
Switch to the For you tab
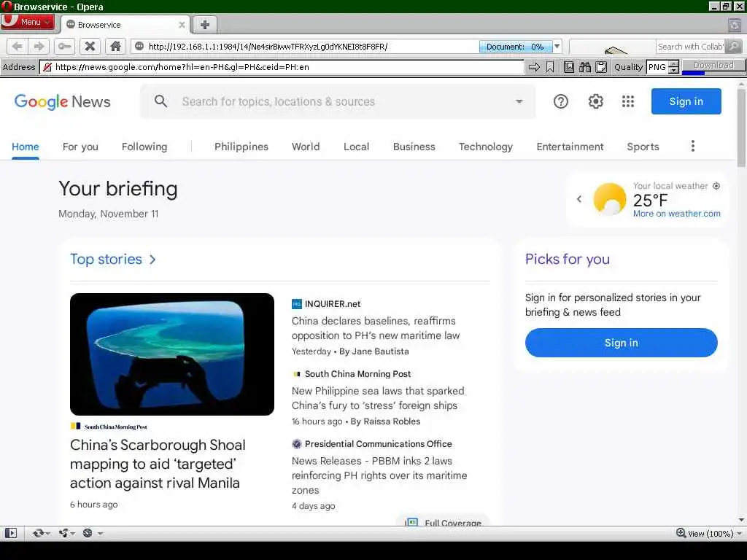pyautogui.click(x=80, y=147)
